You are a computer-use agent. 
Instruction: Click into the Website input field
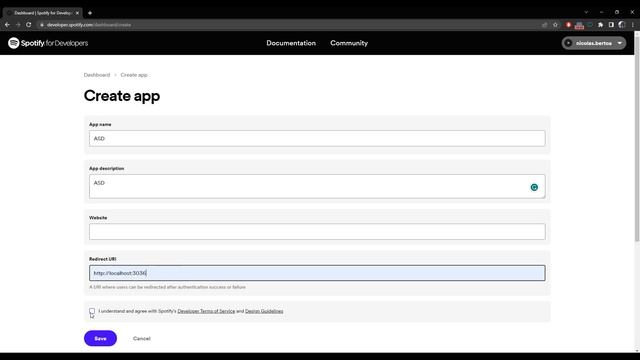click(x=317, y=232)
